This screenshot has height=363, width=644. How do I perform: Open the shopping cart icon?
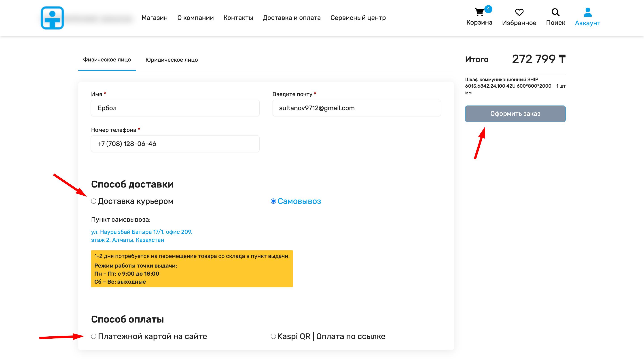(x=479, y=12)
